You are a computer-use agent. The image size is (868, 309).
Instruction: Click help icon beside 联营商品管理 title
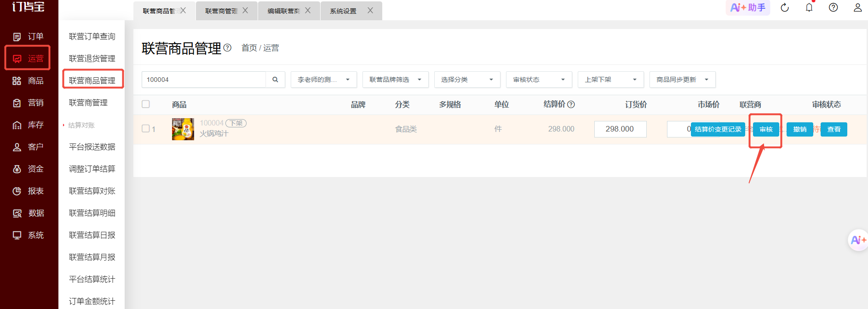click(227, 47)
